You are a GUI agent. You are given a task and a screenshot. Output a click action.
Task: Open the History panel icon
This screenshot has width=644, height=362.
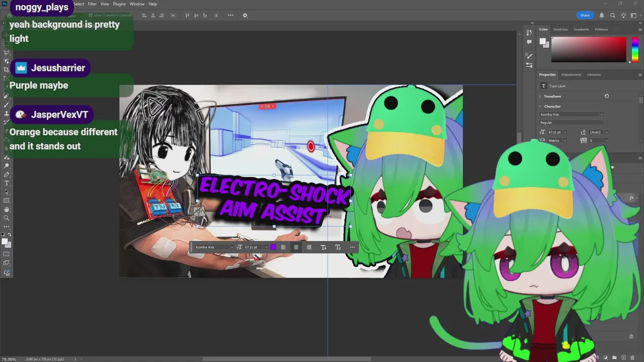[x=529, y=32]
